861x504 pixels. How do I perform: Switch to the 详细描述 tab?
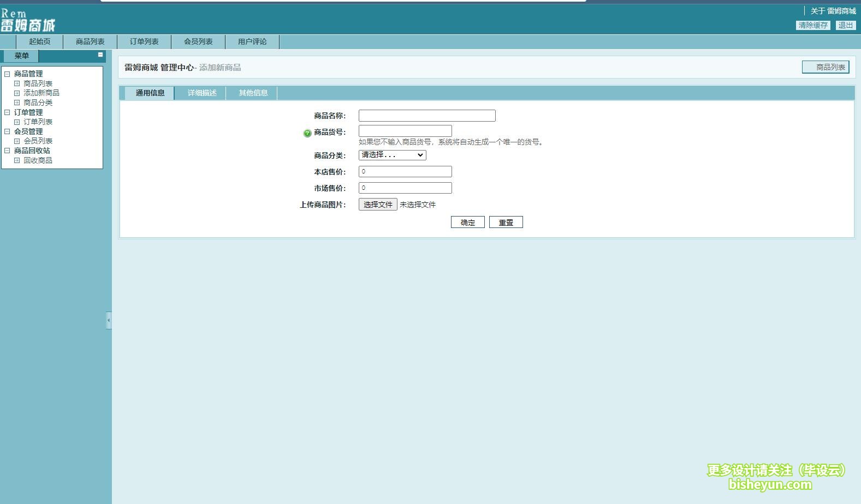pyautogui.click(x=202, y=93)
